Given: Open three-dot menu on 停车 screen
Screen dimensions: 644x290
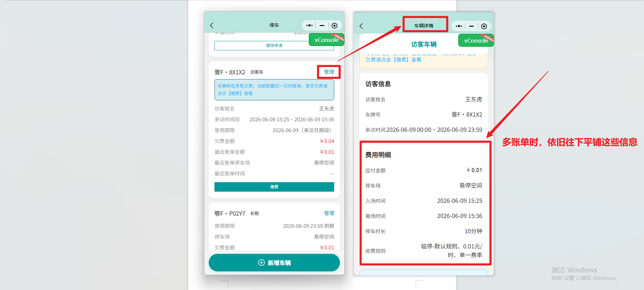Looking at the screenshot, I should point(309,25).
